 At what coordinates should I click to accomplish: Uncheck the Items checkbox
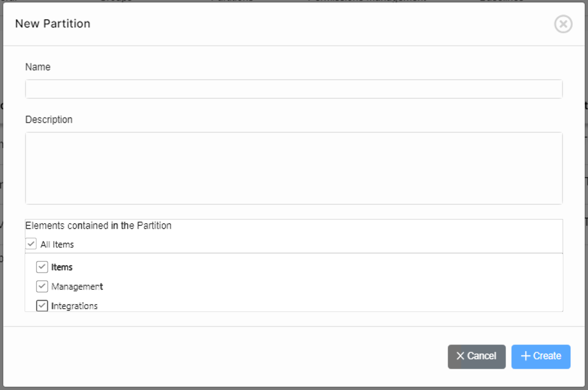pos(42,267)
